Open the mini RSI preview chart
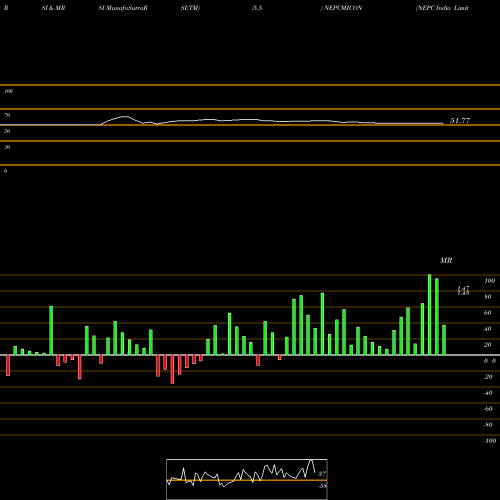500x500 pixels. coord(247,479)
